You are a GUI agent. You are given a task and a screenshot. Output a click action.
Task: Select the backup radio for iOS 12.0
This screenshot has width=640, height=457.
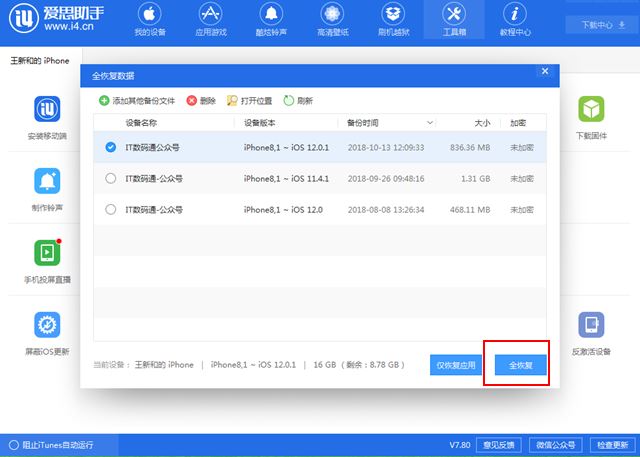(x=111, y=209)
